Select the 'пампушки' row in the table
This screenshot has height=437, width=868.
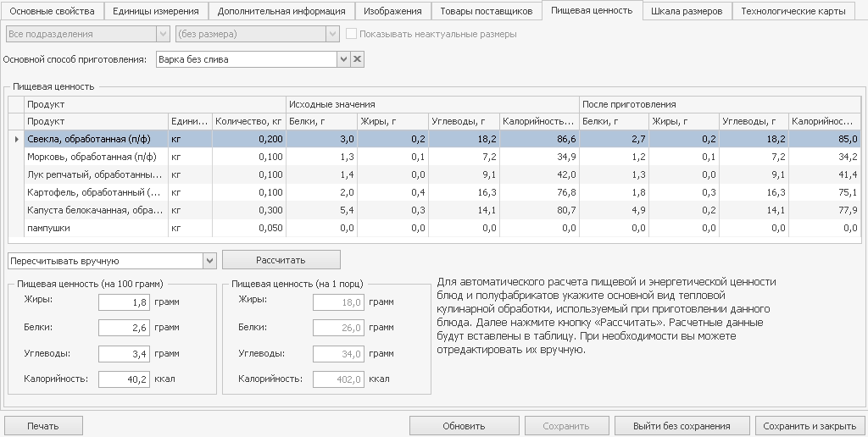tap(95, 228)
